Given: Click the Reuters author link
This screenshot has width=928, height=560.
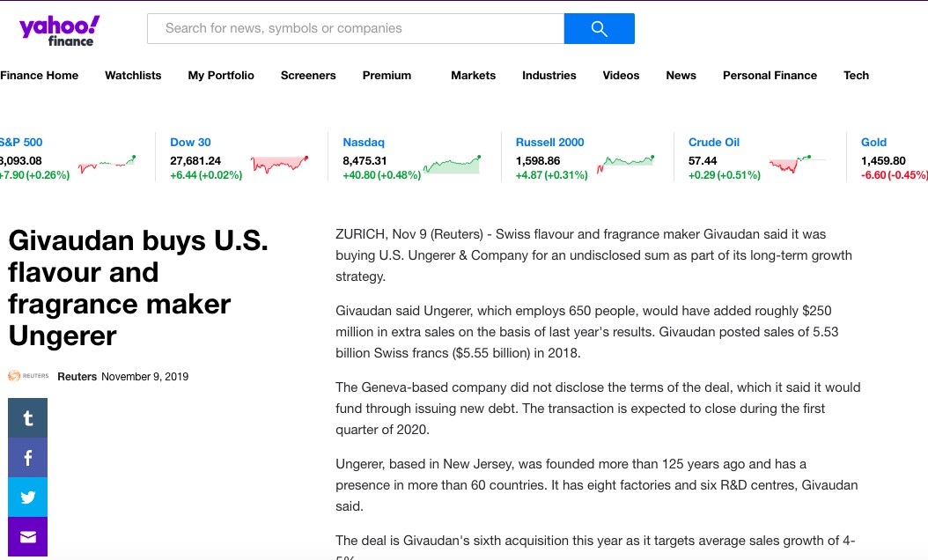Looking at the screenshot, I should (77, 376).
